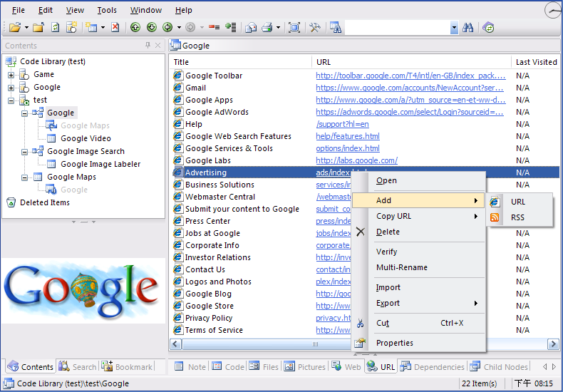The image size is (563, 392).
Task: Click the green down arrow toolbar button
Action: [152, 27]
